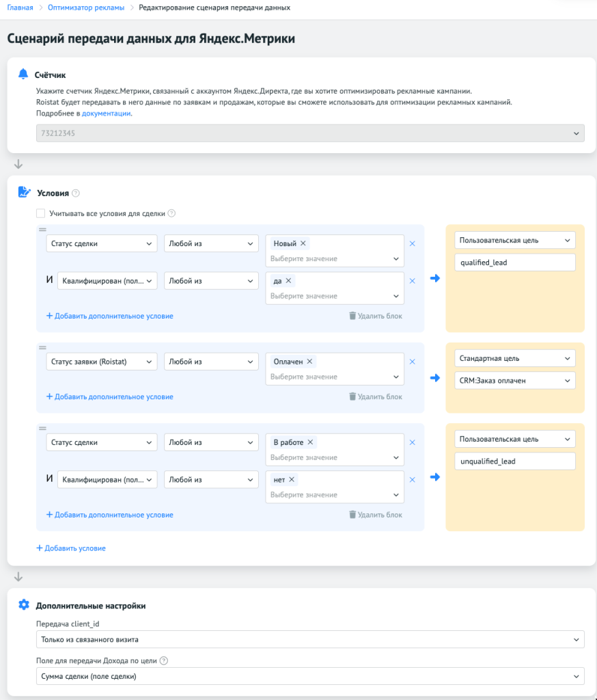Open the 'документации' link
This screenshot has width=597, height=700.
pyautogui.click(x=106, y=113)
